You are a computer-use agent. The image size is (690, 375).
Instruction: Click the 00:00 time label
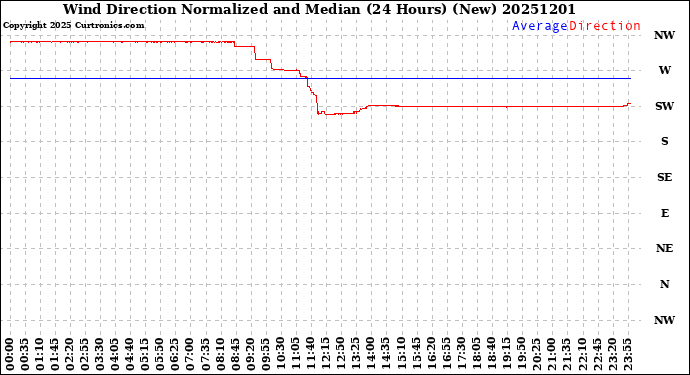click(x=10, y=354)
